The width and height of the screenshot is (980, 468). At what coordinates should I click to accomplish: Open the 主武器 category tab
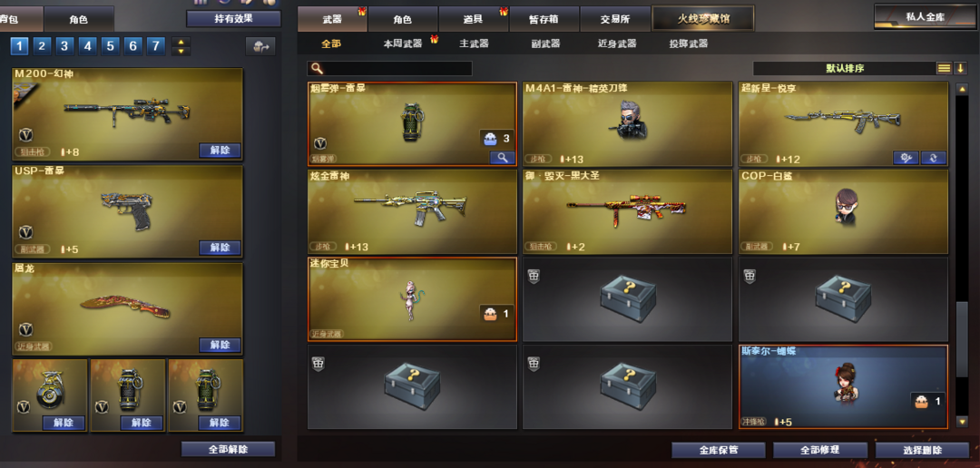(x=474, y=44)
